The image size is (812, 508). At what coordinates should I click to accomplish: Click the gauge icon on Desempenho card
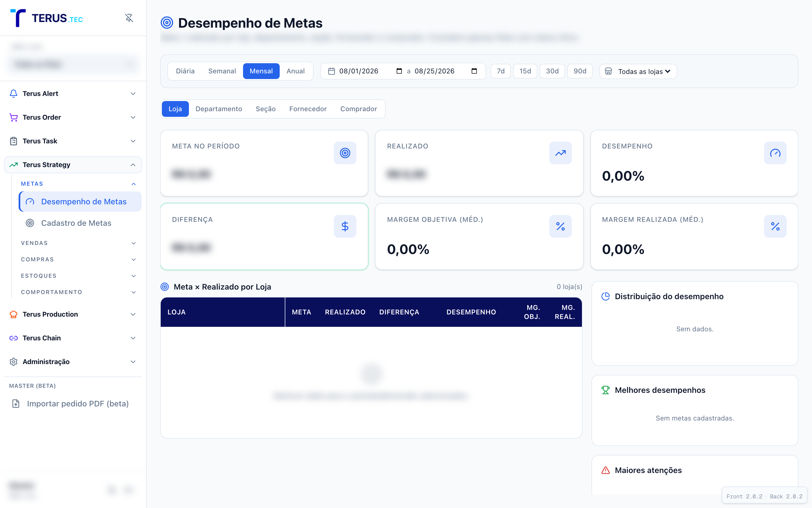coord(775,153)
